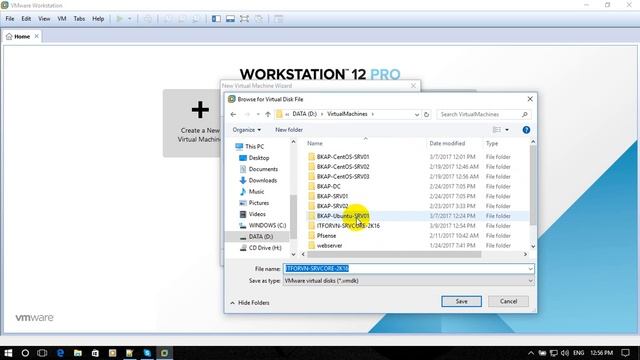This screenshot has width=640, height=360.
Task: Click the blue help icon
Action: point(526,130)
